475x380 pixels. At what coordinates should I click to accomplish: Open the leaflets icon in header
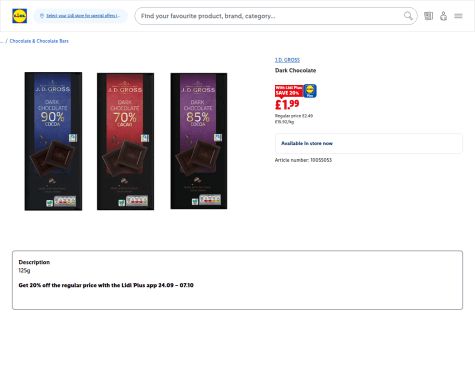coord(428,16)
